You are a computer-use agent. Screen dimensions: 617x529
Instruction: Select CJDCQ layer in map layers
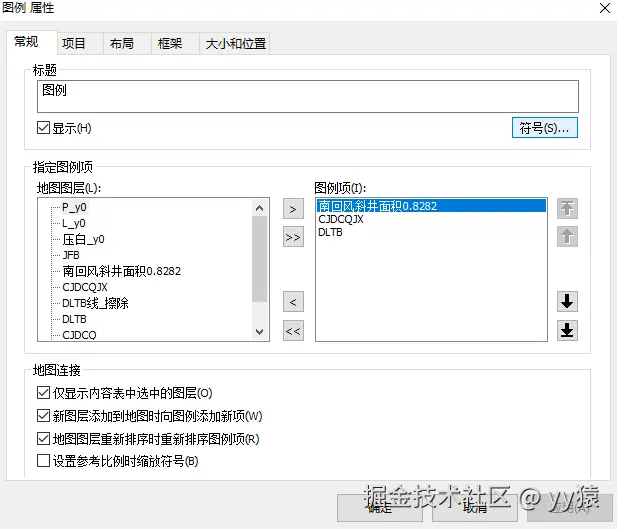[79, 335]
